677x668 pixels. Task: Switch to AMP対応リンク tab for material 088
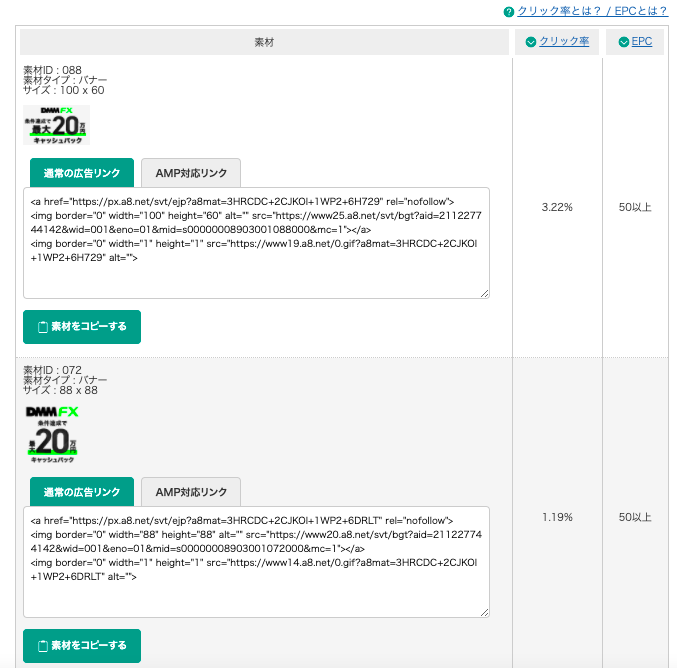pos(191,173)
